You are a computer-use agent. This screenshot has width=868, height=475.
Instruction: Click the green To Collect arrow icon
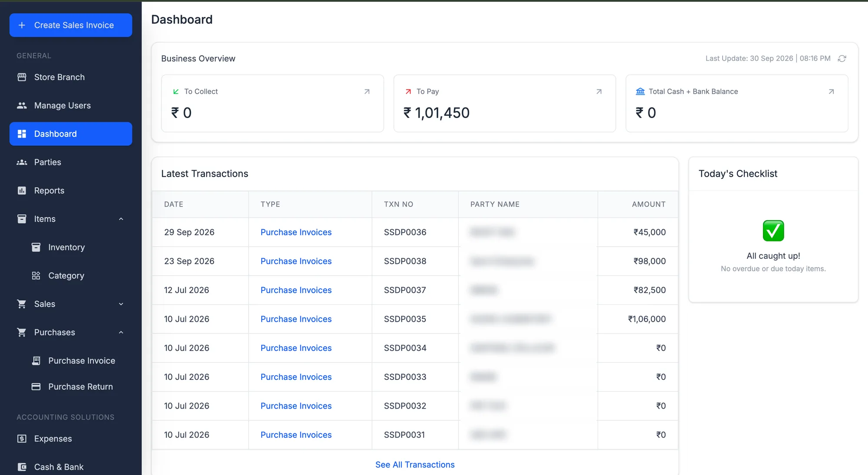[176, 92]
